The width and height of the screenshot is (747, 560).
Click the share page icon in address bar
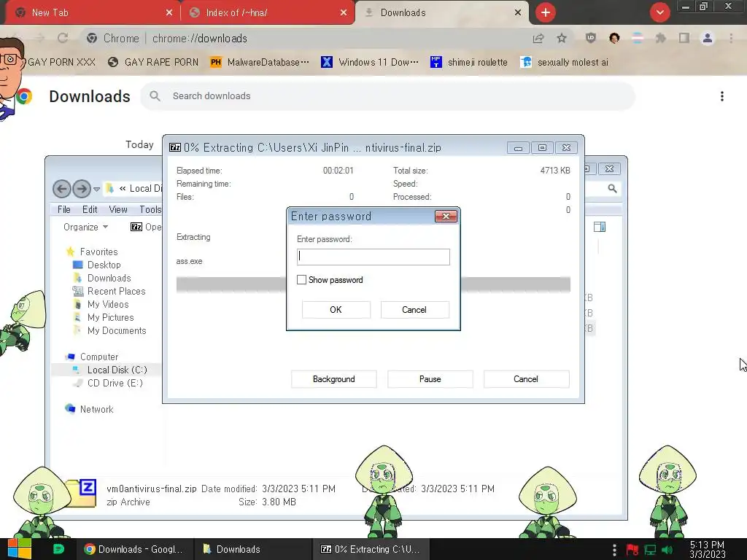coord(538,39)
